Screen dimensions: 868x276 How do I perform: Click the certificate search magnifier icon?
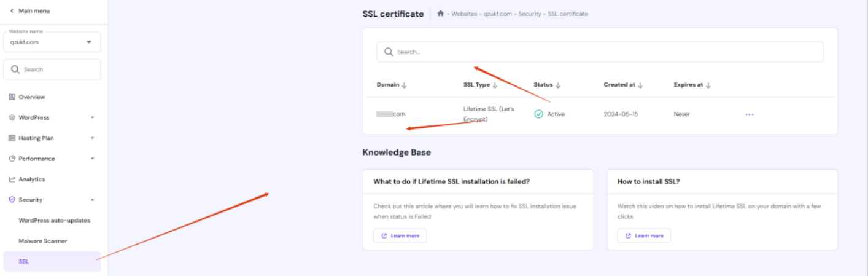click(x=389, y=52)
